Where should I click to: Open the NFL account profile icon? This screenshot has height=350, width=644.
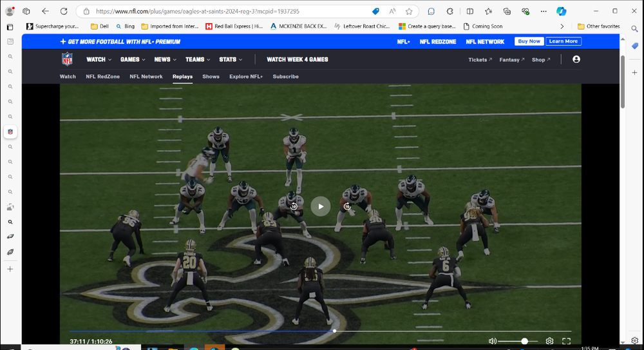[x=576, y=59]
